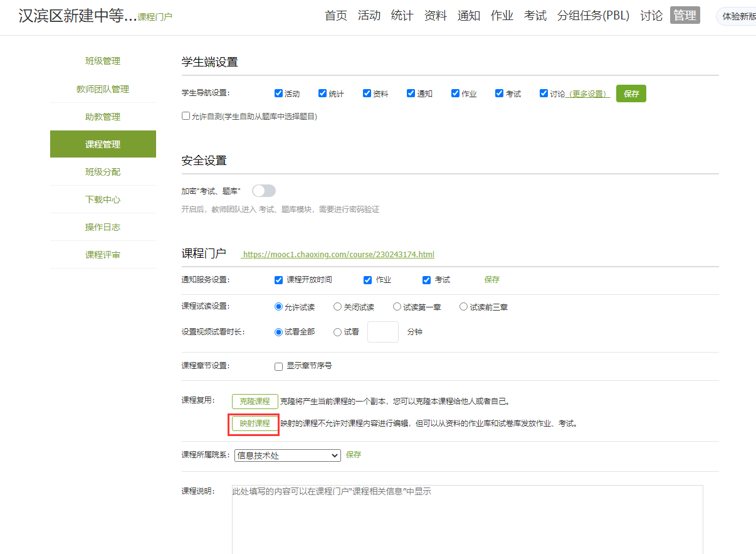Image resolution: width=756 pixels, height=554 pixels.
Task: Open 课程所属院系 dropdown 信息技术处
Action: (288, 455)
